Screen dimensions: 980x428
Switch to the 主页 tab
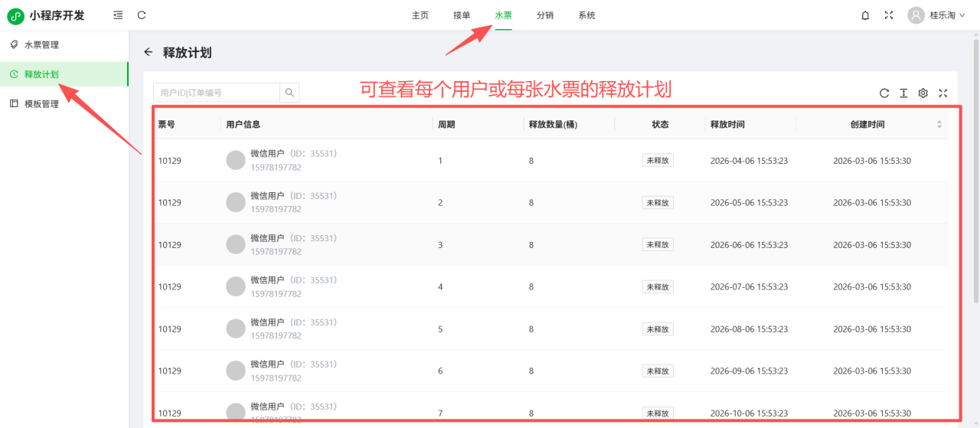tap(420, 15)
